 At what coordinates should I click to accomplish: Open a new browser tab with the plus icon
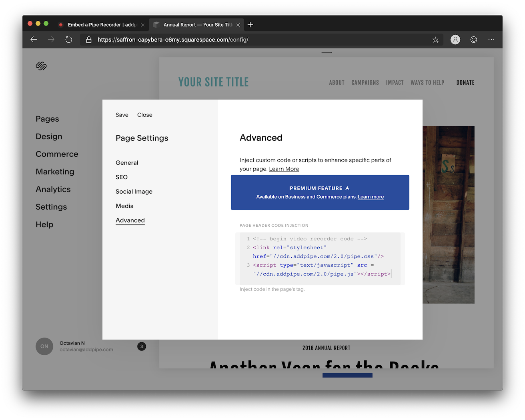[x=250, y=24]
